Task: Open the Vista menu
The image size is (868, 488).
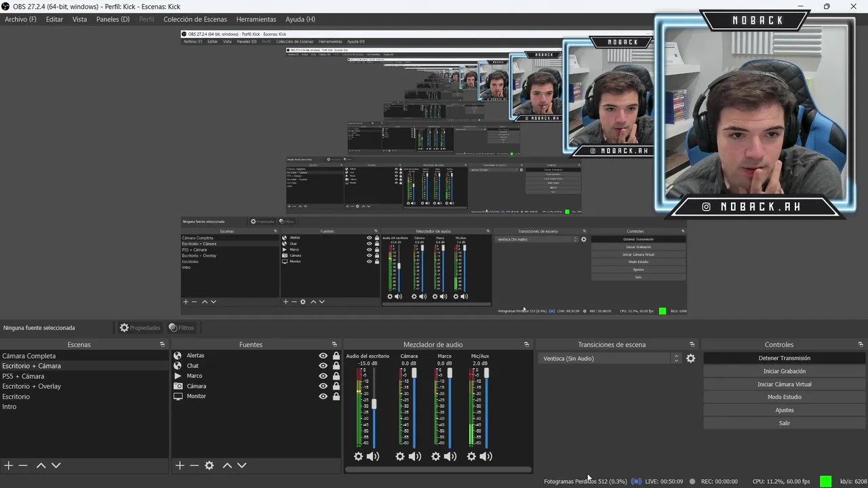Action: point(80,19)
